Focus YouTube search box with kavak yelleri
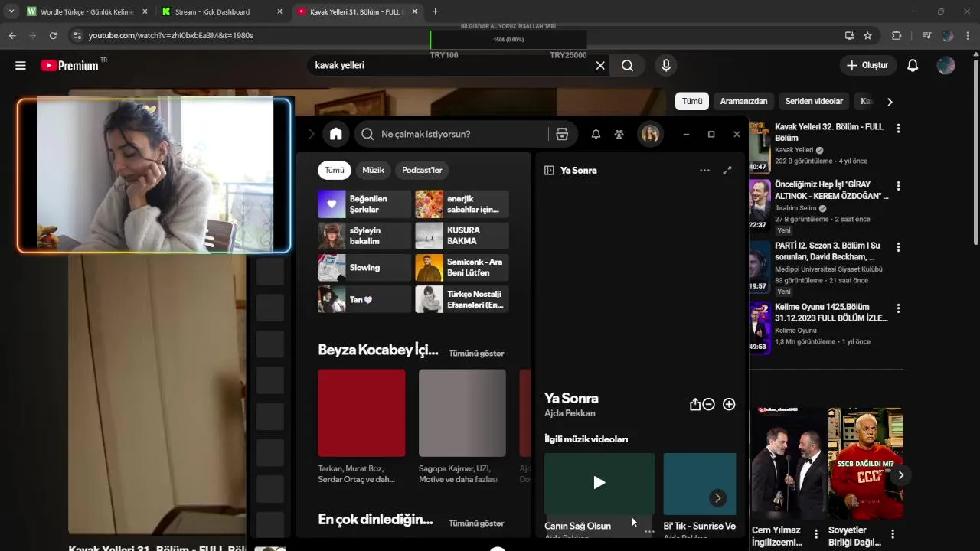Viewport: 980px width, 551px height. [452, 66]
